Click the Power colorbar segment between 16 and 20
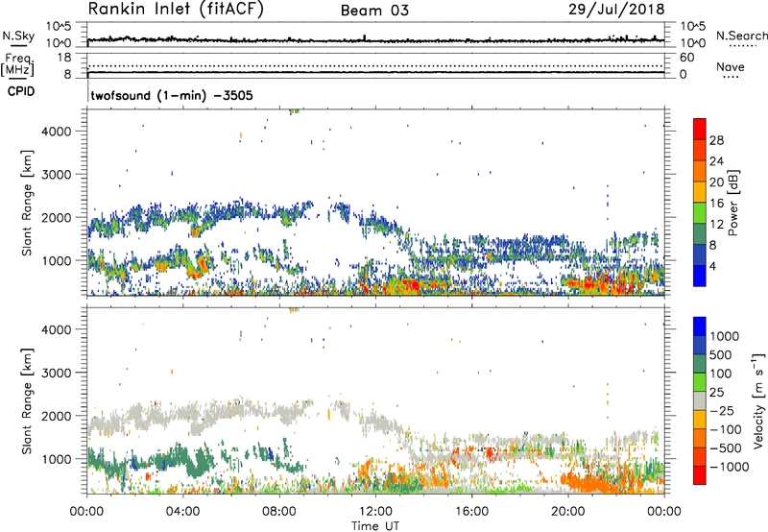The image size is (768, 532). pos(700,192)
